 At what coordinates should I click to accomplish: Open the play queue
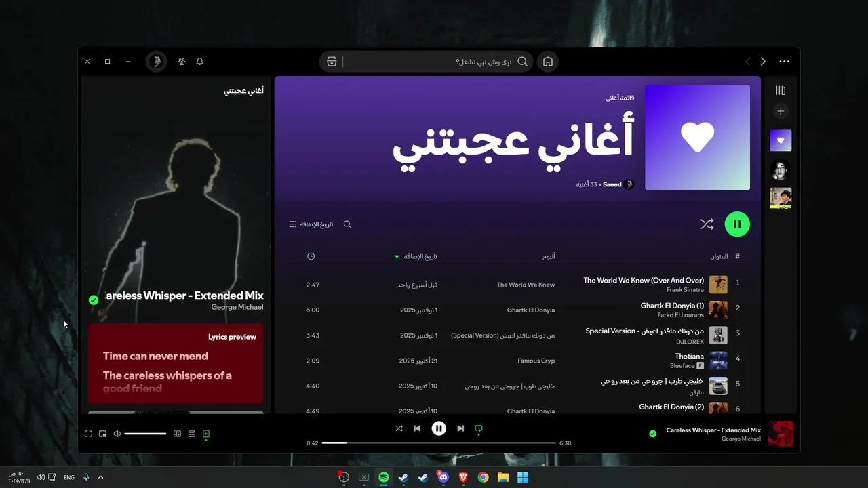click(x=191, y=434)
